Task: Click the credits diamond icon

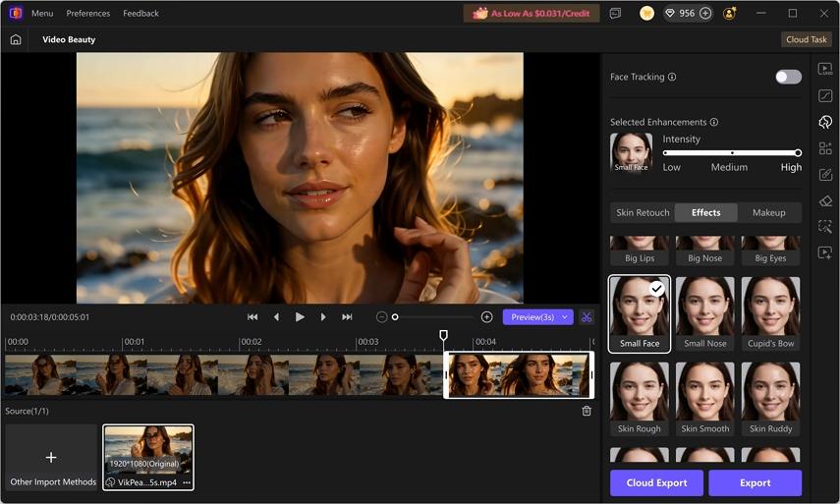Action: point(670,14)
